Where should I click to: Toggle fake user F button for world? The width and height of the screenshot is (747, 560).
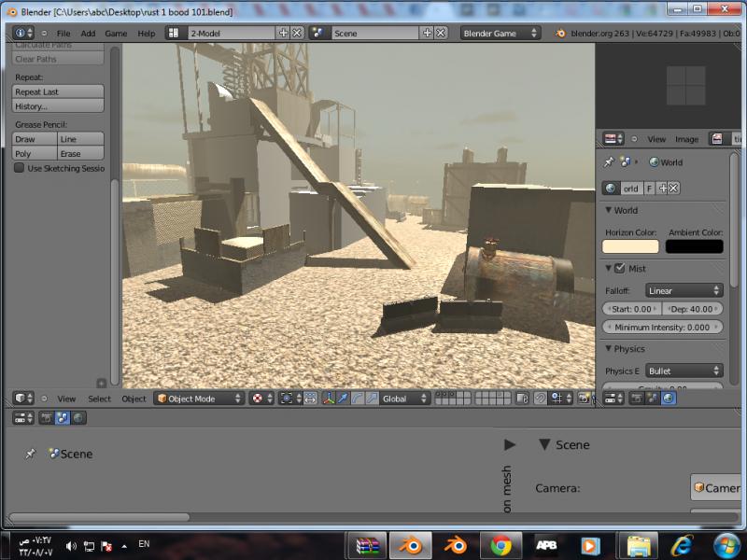(x=649, y=189)
